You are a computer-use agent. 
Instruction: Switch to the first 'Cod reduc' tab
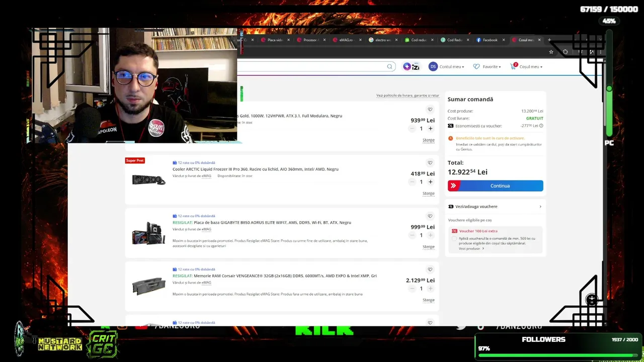pyautogui.click(x=419, y=40)
